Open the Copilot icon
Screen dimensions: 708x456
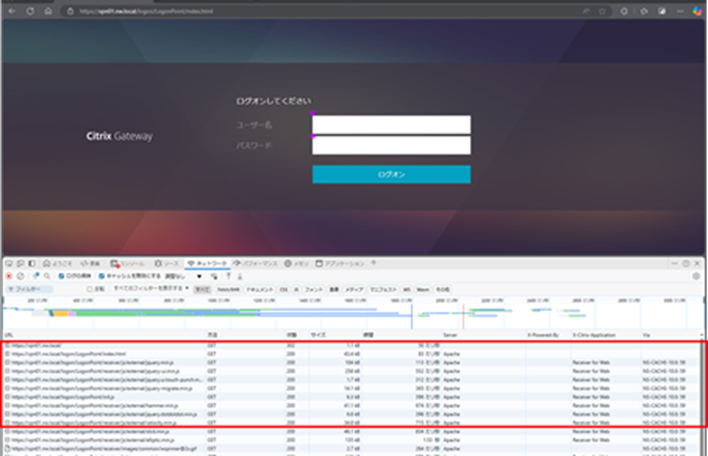(698, 11)
